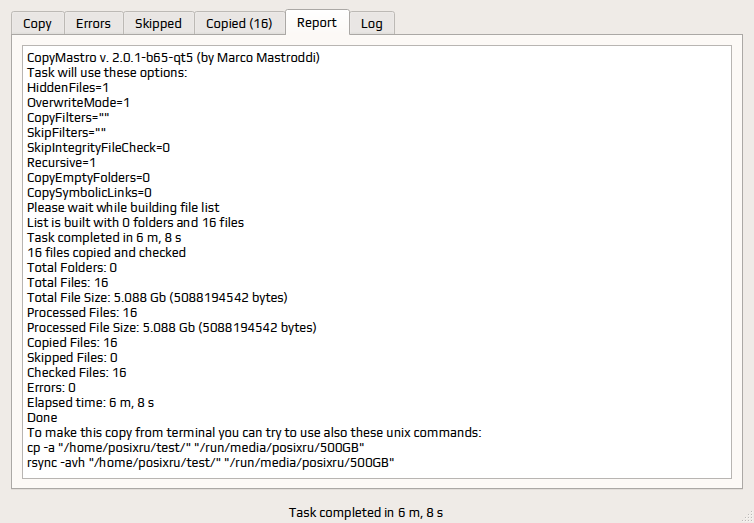Click the CopyMastro version line
Screen dimensions: 754x523
coord(173,58)
